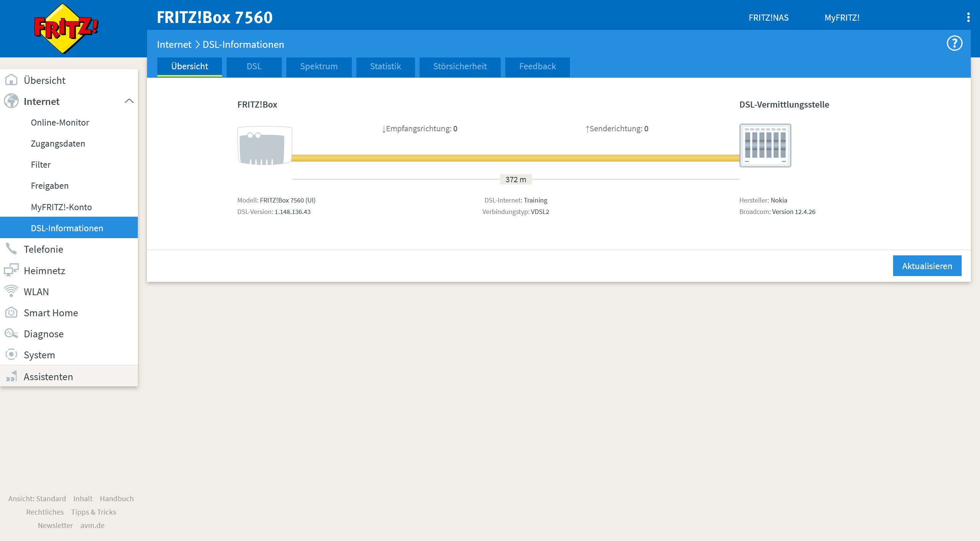980x541 pixels.
Task: Click the FRITZ! logo
Action: pyautogui.click(x=66, y=29)
